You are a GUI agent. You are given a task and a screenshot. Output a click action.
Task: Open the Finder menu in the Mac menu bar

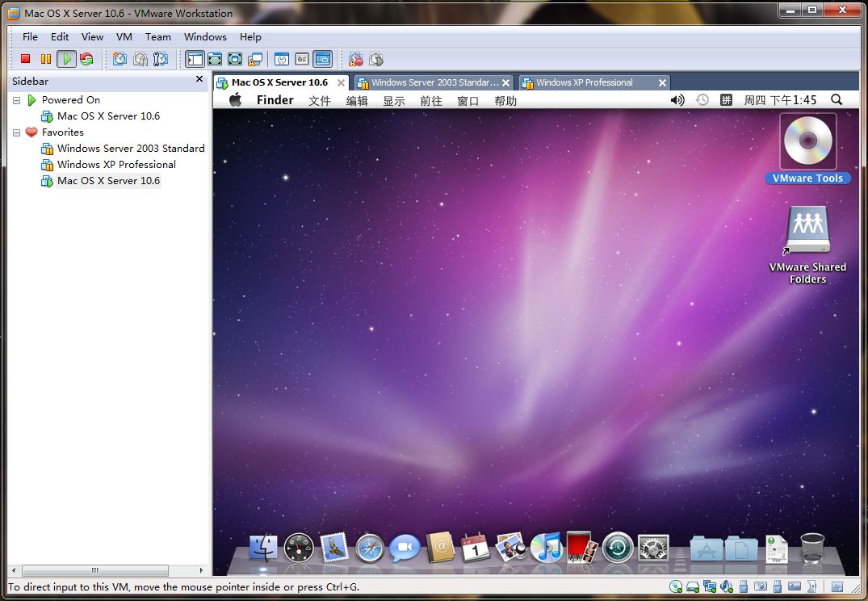click(275, 100)
